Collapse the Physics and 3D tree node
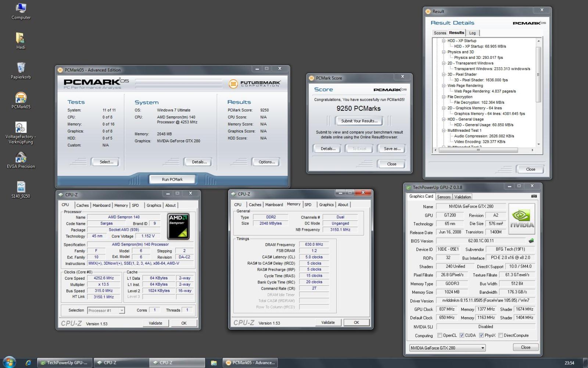This screenshot has width=588, height=368. [x=444, y=52]
